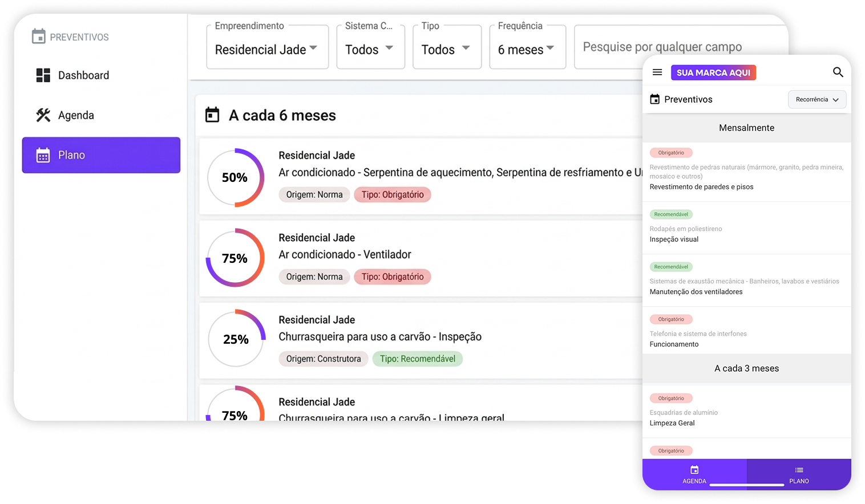Click 'Tipo: Recomendável' tag on Churrasqueira Inspeção
The width and height of the screenshot is (865, 504).
418,359
